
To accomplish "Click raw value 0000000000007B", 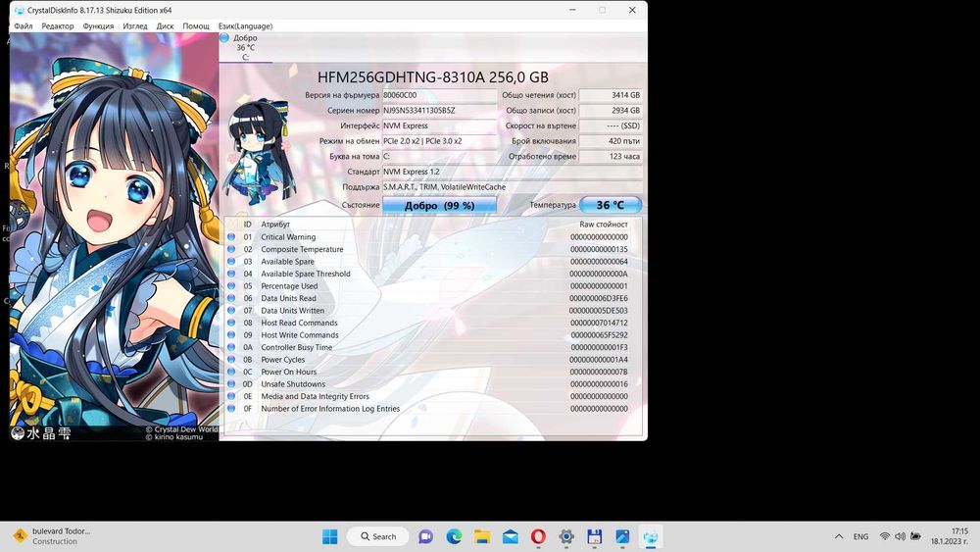I will pos(599,372).
